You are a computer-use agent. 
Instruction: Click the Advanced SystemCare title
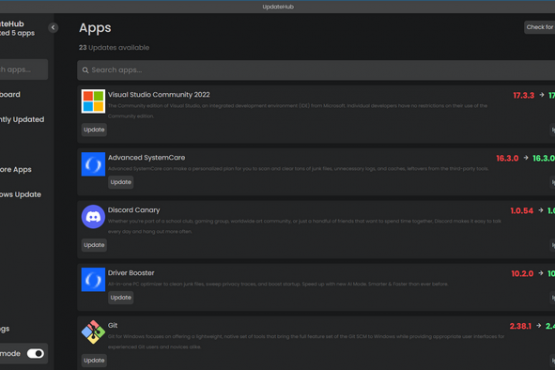(147, 158)
